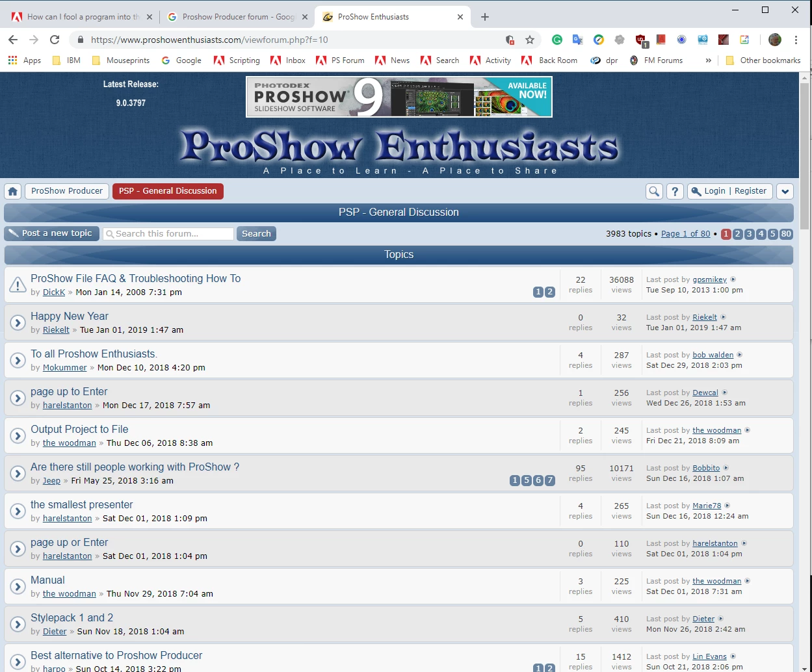Open the forum home icon

12,191
